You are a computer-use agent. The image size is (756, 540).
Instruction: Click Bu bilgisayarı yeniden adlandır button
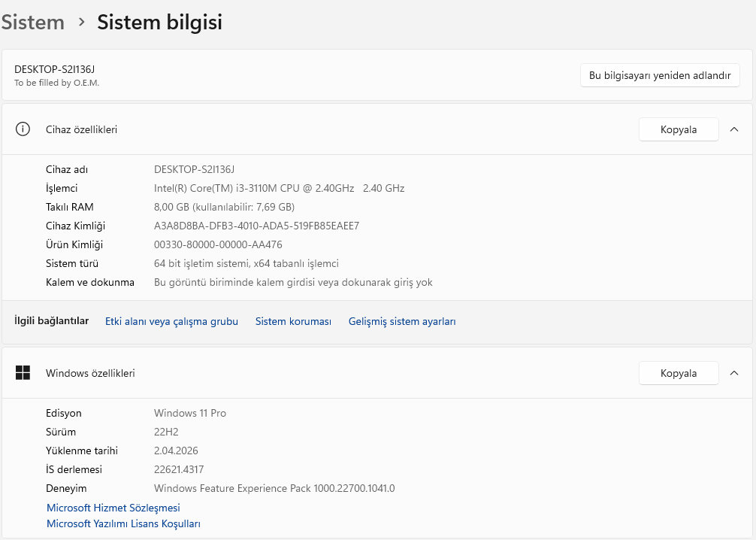pyautogui.click(x=660, y=75)
